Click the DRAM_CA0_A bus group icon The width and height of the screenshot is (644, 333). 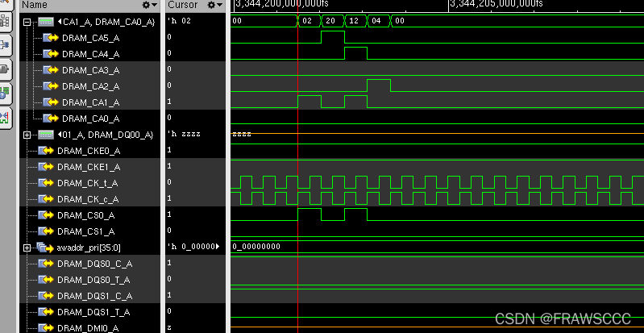(45, 22)
